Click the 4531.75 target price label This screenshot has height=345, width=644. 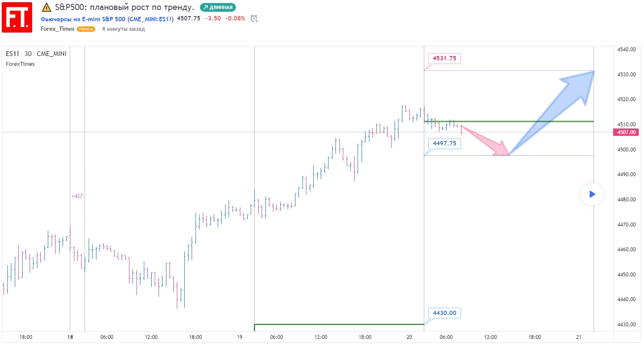click(444, 58)
